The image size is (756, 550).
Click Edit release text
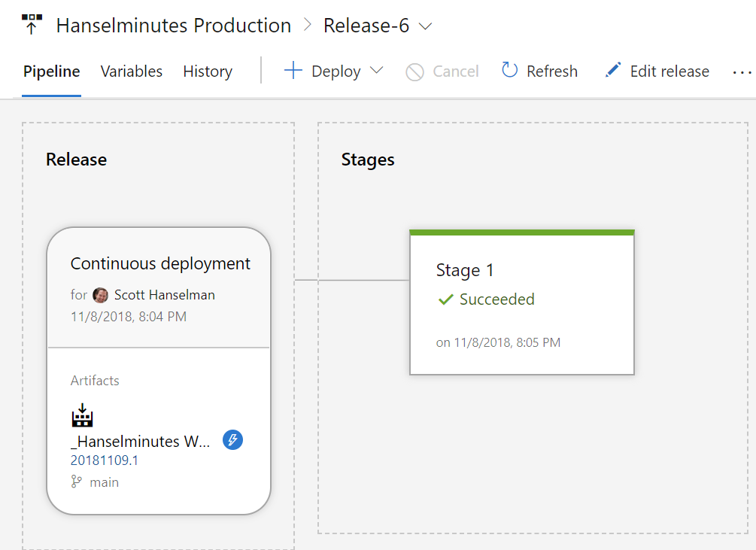click(669, 71)
